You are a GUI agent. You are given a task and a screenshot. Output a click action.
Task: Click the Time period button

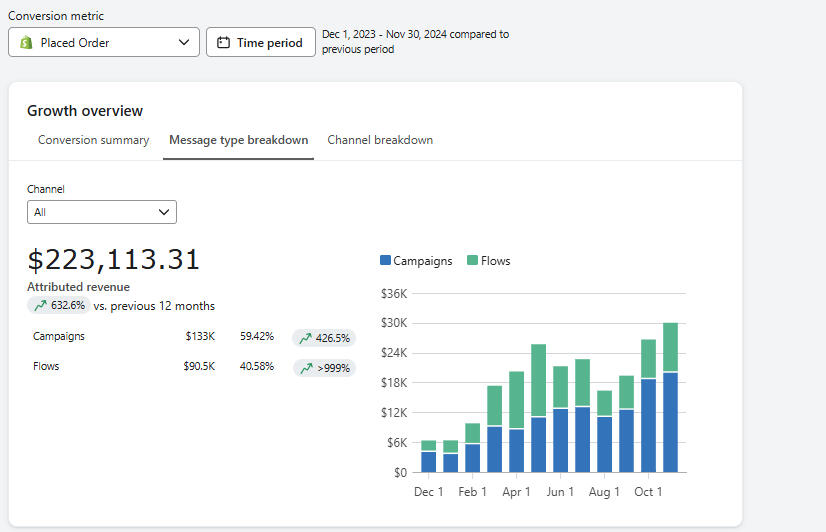point(259,43)
